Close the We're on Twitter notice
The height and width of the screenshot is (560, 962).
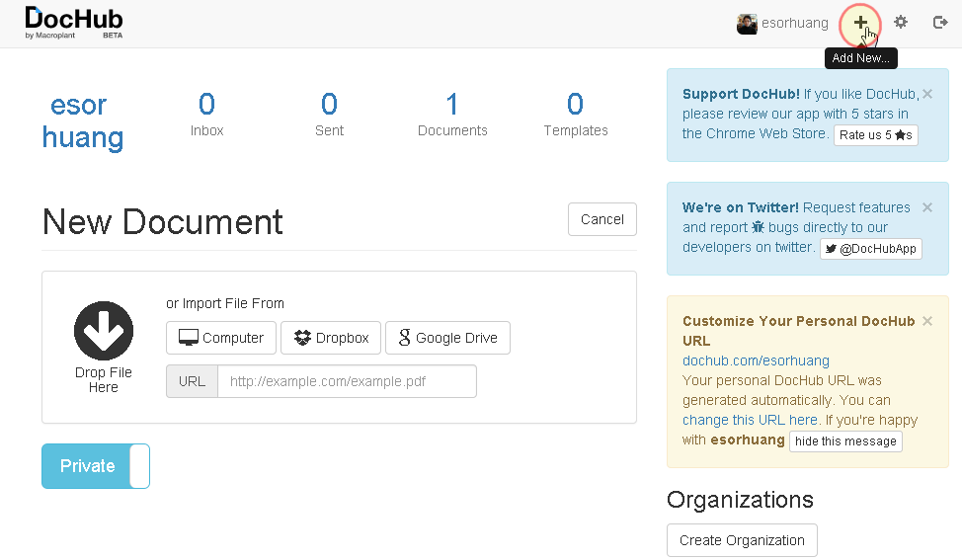(927, 207)
